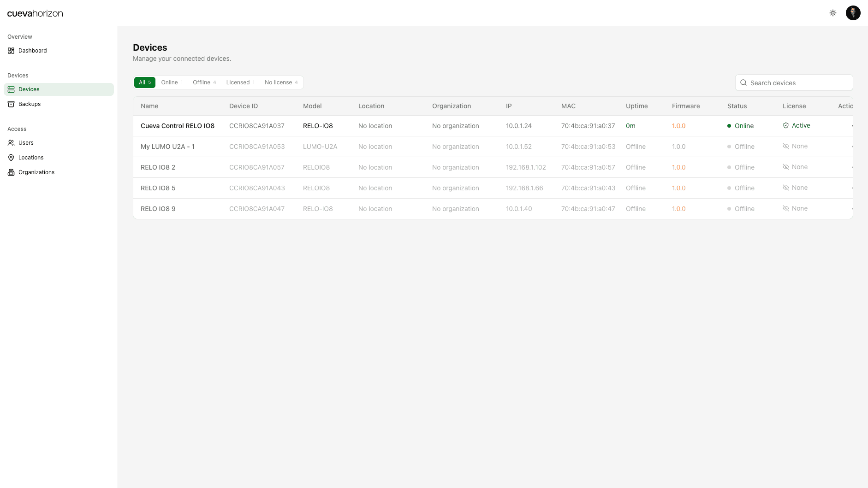The image size is (868, 488).
Task: Click the Dashboard grid icon
Action: click(11, 51)
